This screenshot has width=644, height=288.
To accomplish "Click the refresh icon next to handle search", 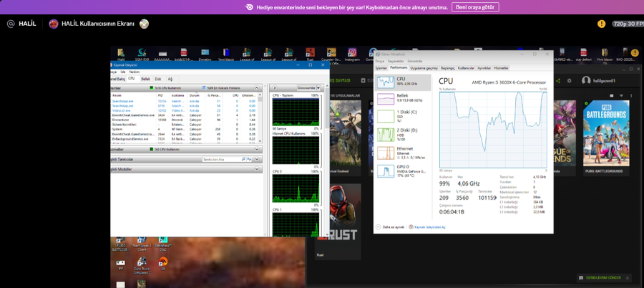I will [249, 159].
